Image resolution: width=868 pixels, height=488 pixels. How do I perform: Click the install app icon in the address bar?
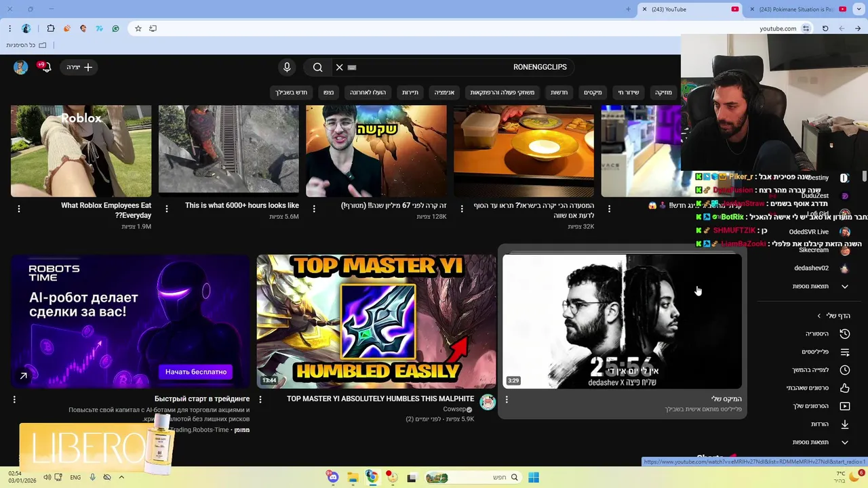coord(153,28)
